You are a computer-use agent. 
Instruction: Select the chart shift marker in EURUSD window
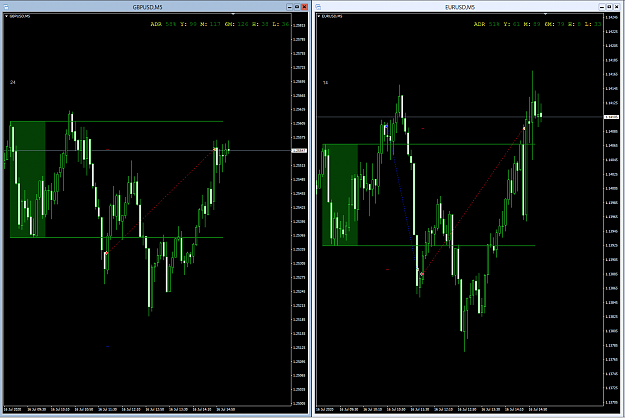click(545, 14)
